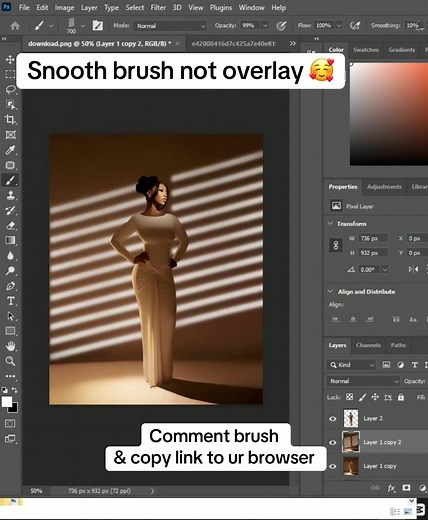Select the Path Selection tool
This screenshot has width=428, height=520.
(x=10, y=316)
